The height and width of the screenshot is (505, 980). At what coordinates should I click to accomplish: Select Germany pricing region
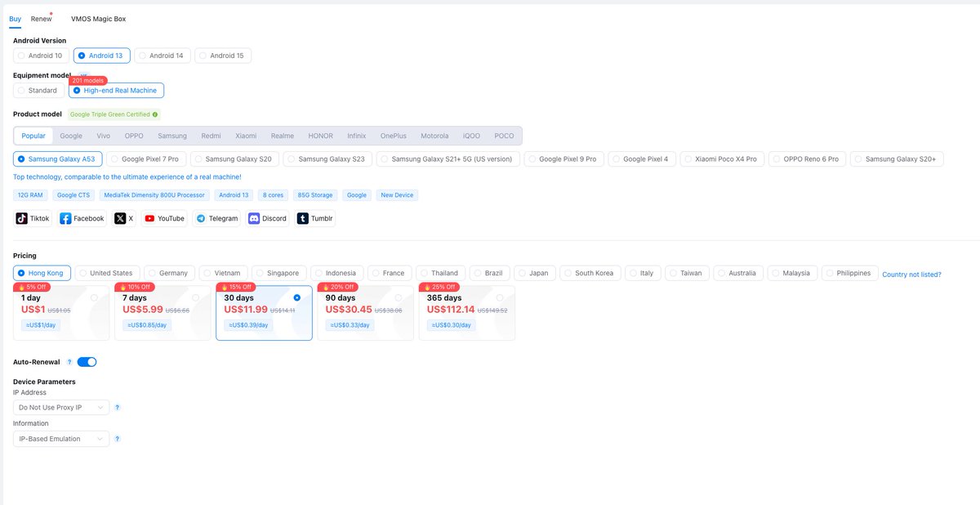click(169, 273)
